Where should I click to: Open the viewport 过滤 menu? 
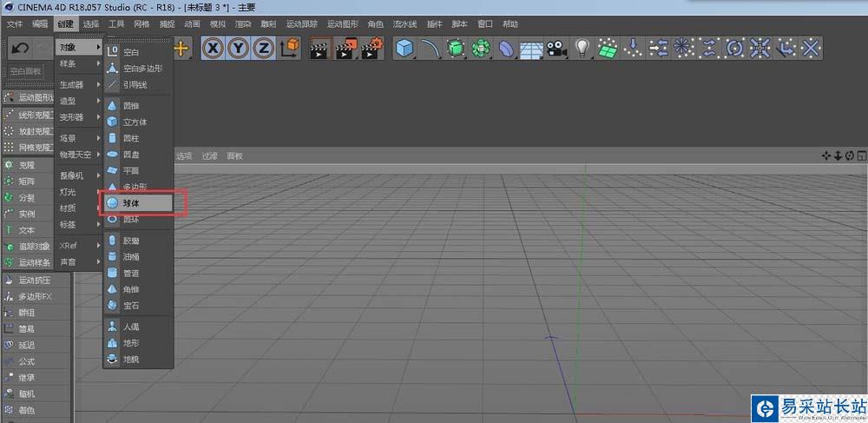210,156
